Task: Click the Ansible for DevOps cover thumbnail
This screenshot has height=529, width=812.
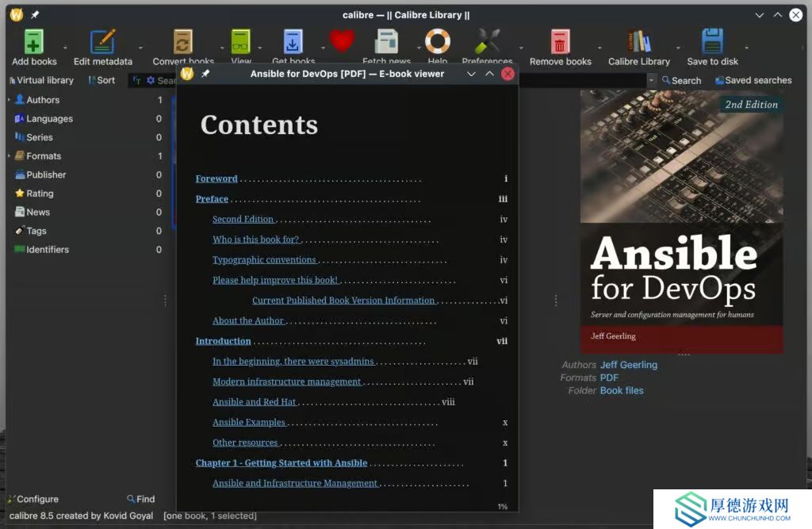Action: coord(681,222)
